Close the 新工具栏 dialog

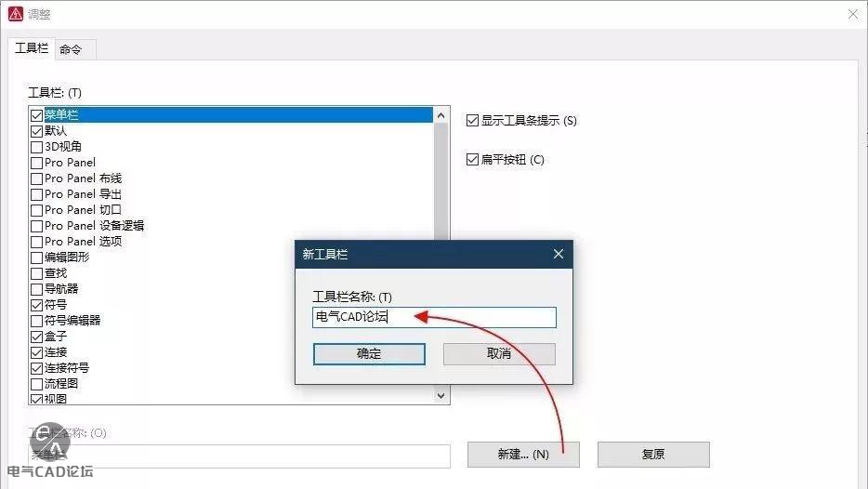(558, 254)
